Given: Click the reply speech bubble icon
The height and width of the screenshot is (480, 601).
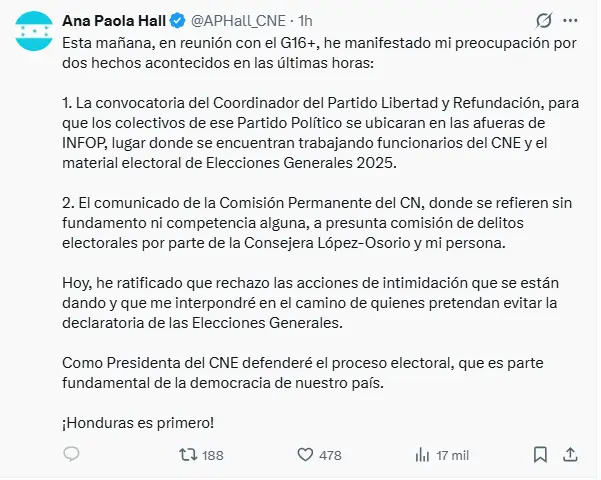Looking at the screenshot, I should (x=71, y=455).
